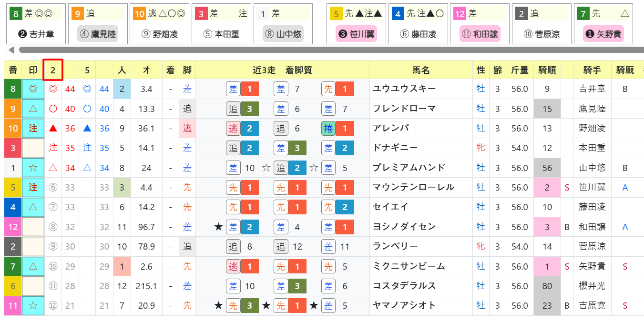
Task: Click the orange number 10 badge in アレンパ row
Action: coord(13,128)
